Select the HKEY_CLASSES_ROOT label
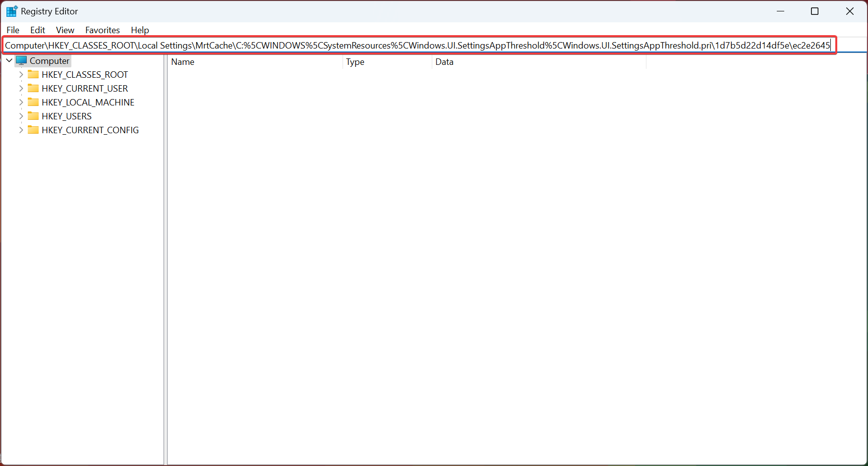 [x=85, y=75]
